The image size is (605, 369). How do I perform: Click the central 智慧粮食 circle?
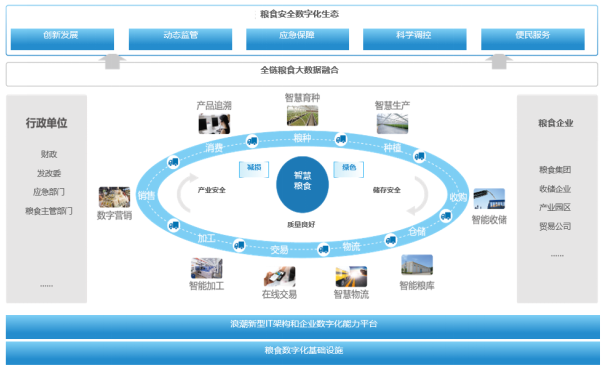(302, 184)
